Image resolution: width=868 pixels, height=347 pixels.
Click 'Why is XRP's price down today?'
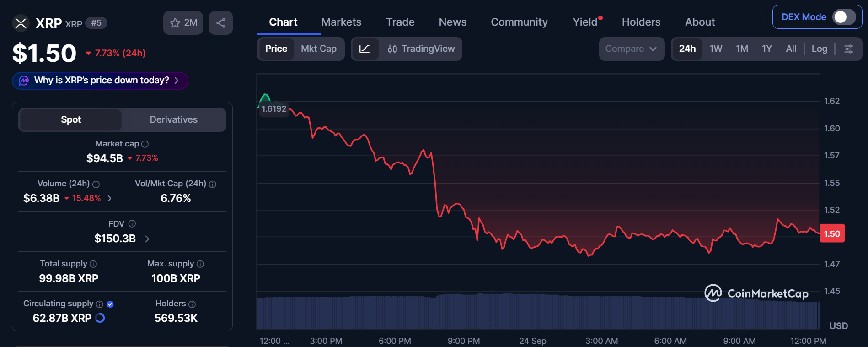click(100, 81)
